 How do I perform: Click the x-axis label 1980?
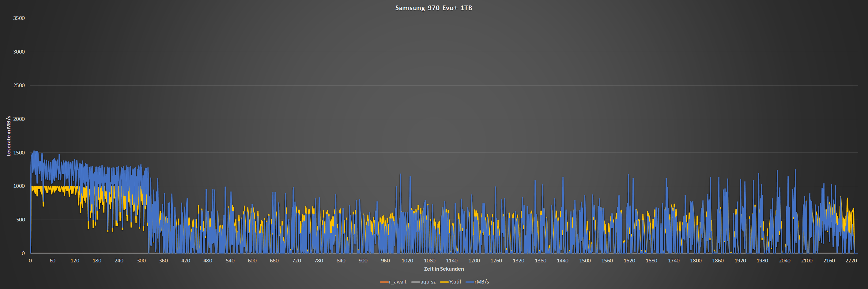click(x=763, y=261)
